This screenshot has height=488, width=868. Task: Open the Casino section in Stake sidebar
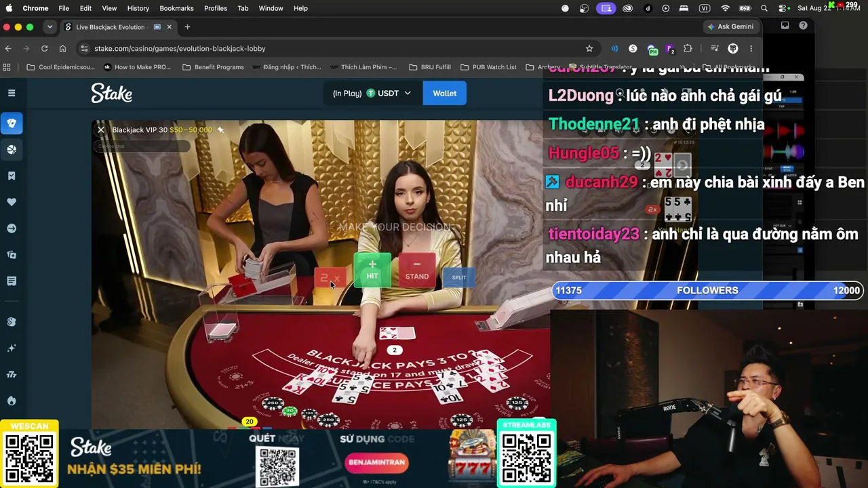click(12, 123)
